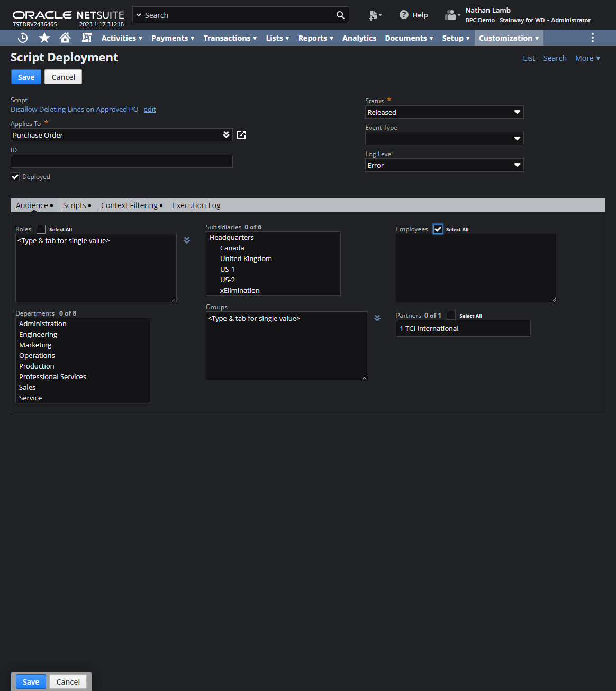Open the Status dropdown showing Released

point(444,112)
